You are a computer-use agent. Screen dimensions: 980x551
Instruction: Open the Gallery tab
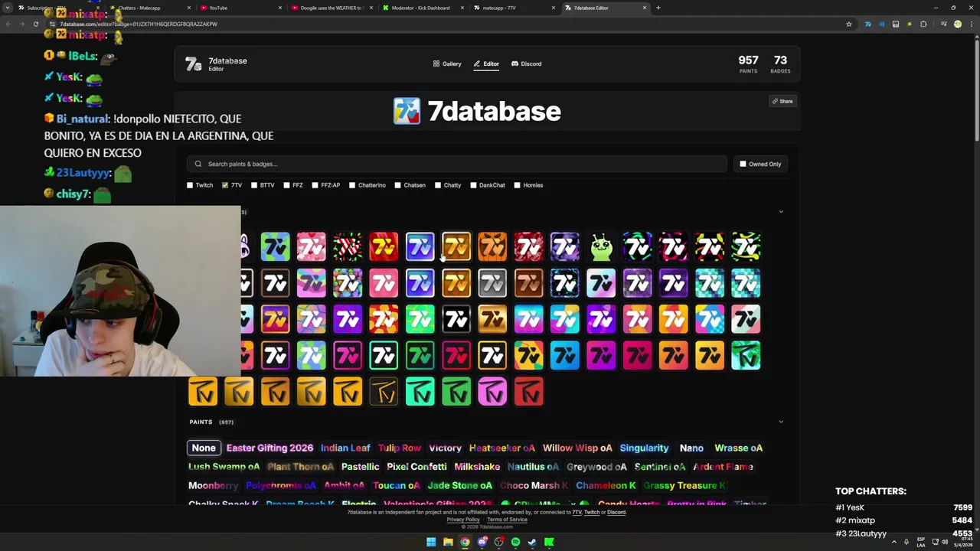[447, 64]
